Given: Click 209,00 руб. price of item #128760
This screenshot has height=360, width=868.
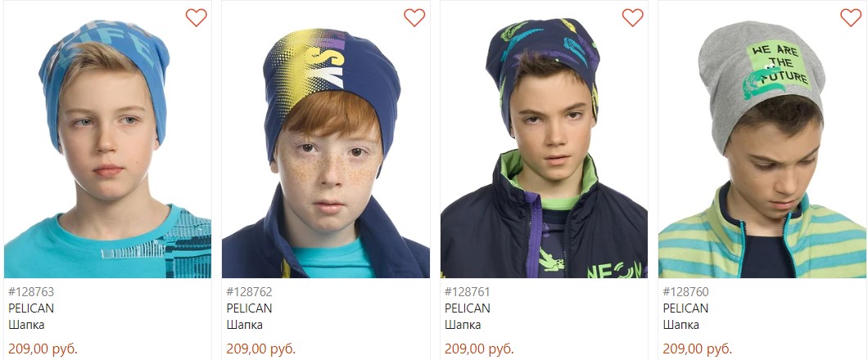Looking at the screenshot, I should pos(698,349).
